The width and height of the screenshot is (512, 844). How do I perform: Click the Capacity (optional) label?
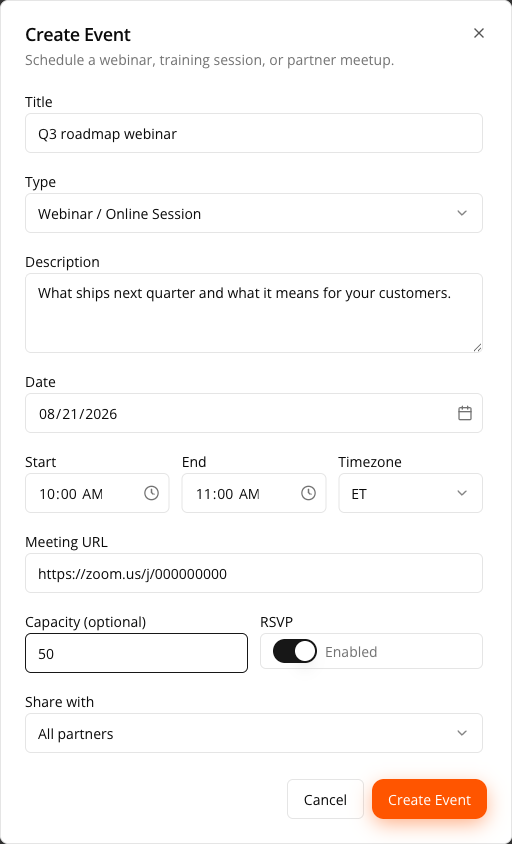[x=86, y=622]
